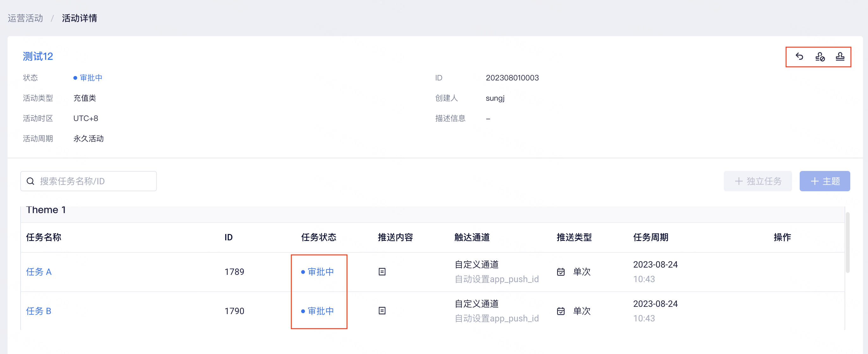Click 自动设置app_push_id in 任务 A row
This screenshot has height=354, width=868.
pos(497,279)
